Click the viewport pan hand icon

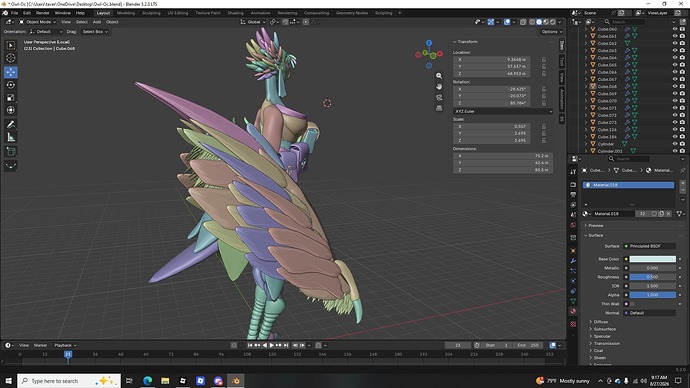[x=439, y=87]
